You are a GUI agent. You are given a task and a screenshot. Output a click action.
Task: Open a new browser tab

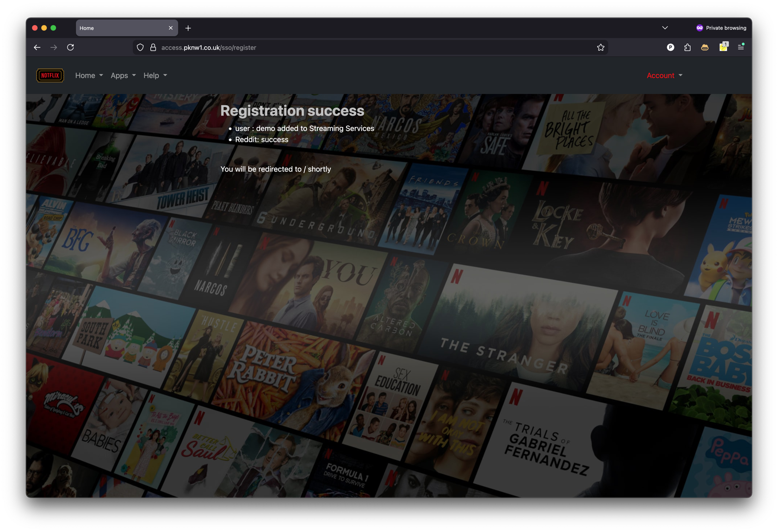coord(188,28)
